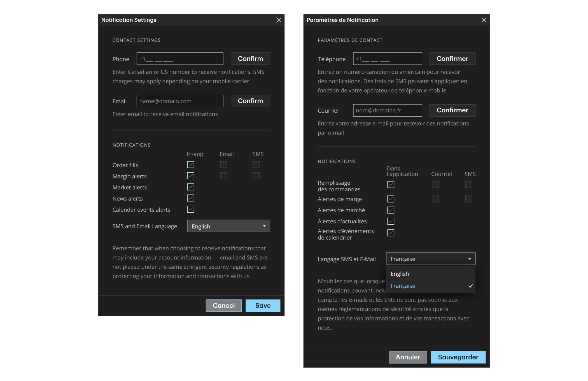588x381 pixels.
Task: Collapse the Langage SMS et E-Mail dropdown
Action: point(430,259)
